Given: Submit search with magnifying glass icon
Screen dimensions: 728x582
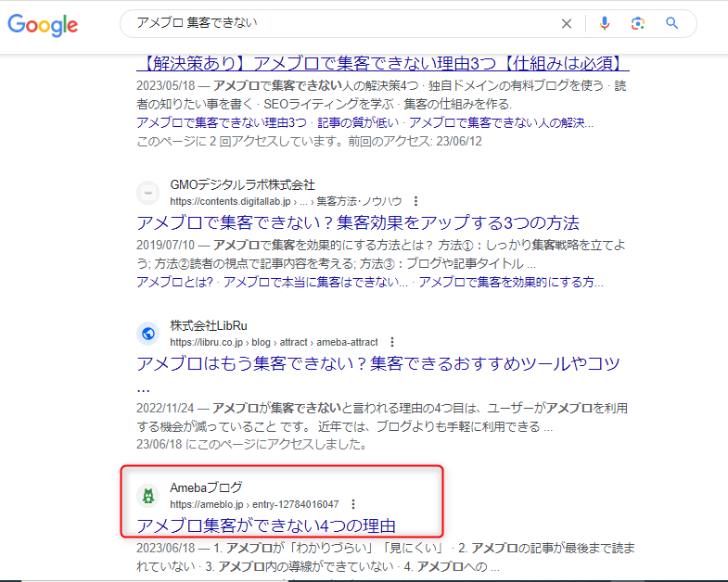Looking at the screenshot, I should [671, 23].
